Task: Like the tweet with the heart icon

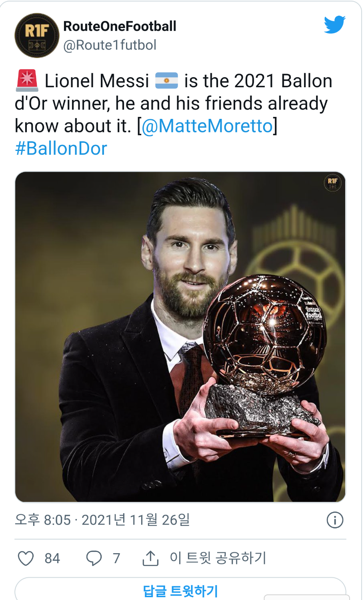Action: [26, 558]
